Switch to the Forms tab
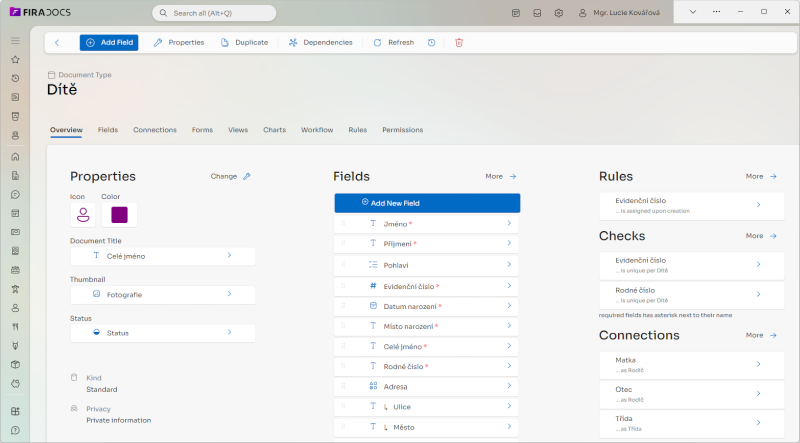The width and height of the screenshot is (800, 443). click(202, 130)
